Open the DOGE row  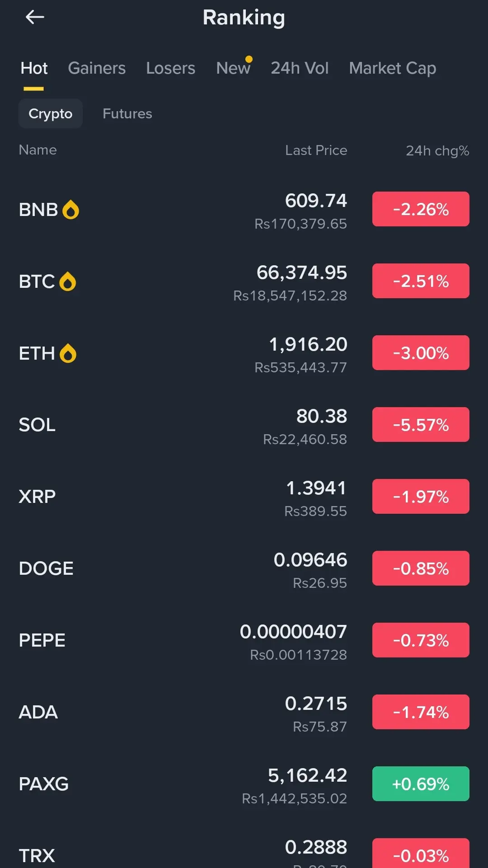(244, 568)
